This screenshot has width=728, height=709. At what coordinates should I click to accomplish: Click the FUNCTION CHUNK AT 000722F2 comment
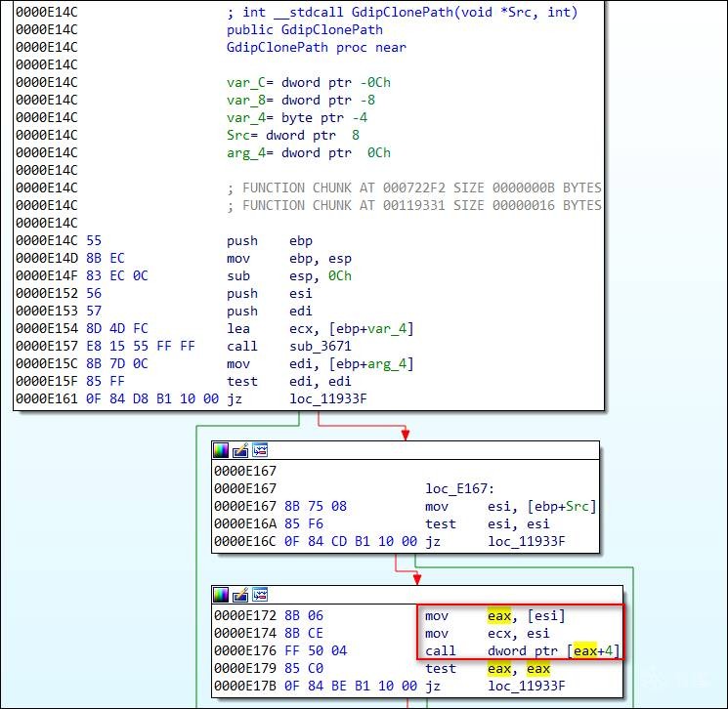pyautogui.click(x=413, y=188)
